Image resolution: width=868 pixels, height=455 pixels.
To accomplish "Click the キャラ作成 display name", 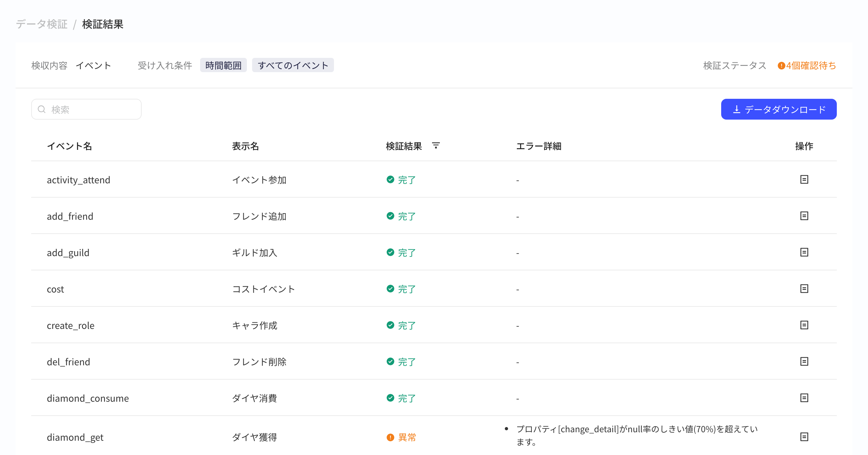I will pyautogui.click(x=254, y=325).
